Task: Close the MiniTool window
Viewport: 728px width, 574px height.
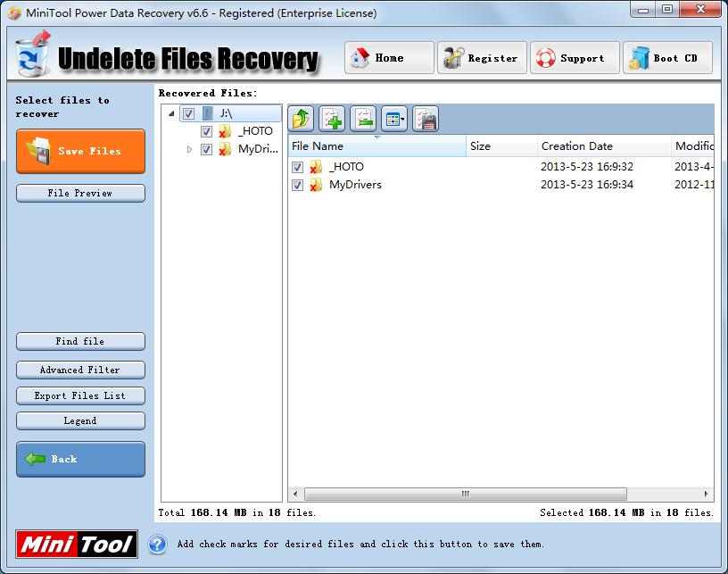Action: coord(700,10)
